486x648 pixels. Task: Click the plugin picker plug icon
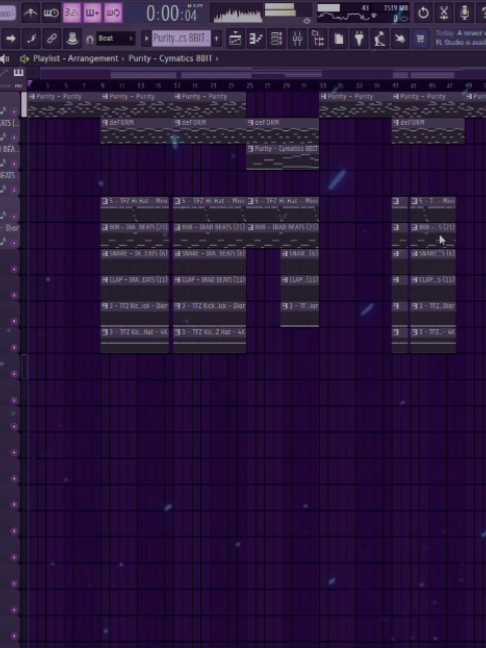coord(359,38)
